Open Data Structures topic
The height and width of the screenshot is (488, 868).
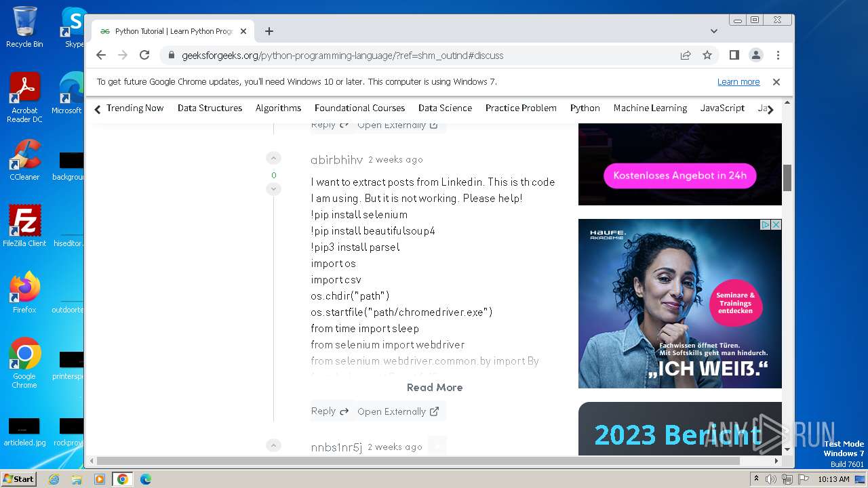[210, 108]
